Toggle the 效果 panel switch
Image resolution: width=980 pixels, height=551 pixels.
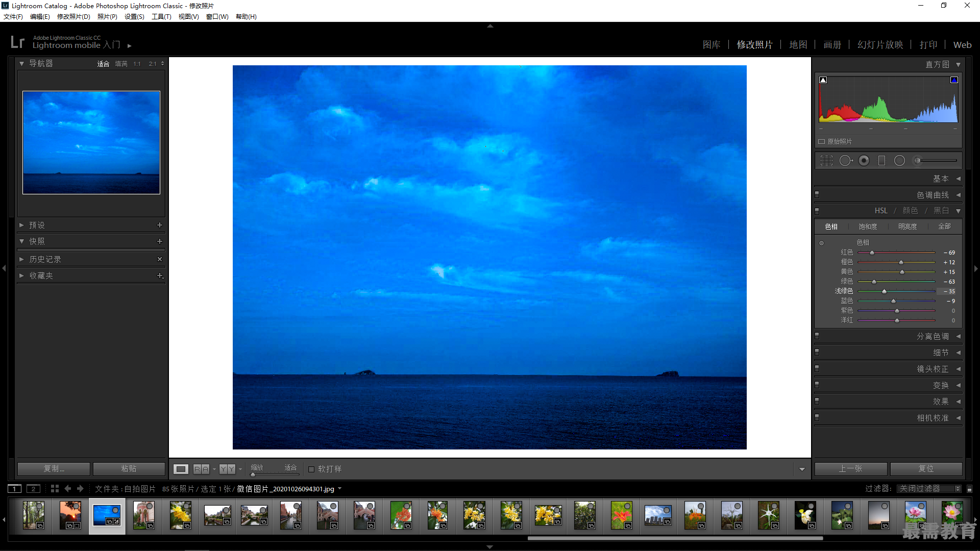click(x=817, y=401)
